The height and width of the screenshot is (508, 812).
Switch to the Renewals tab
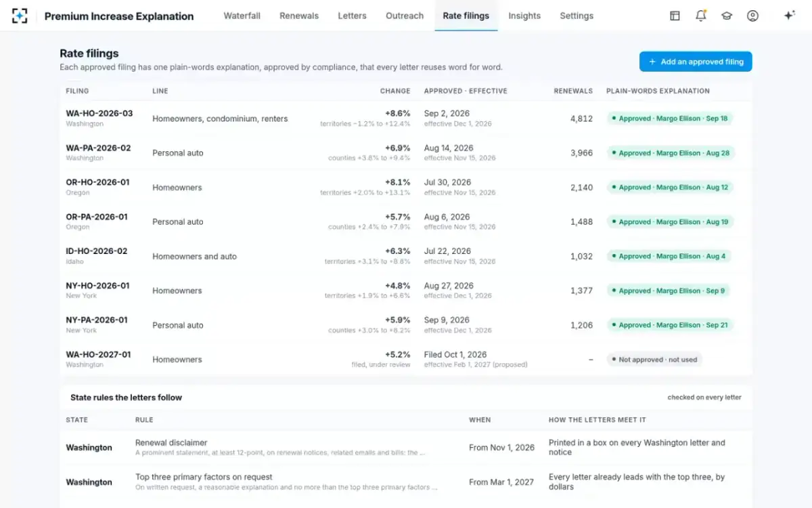point(299,16)
